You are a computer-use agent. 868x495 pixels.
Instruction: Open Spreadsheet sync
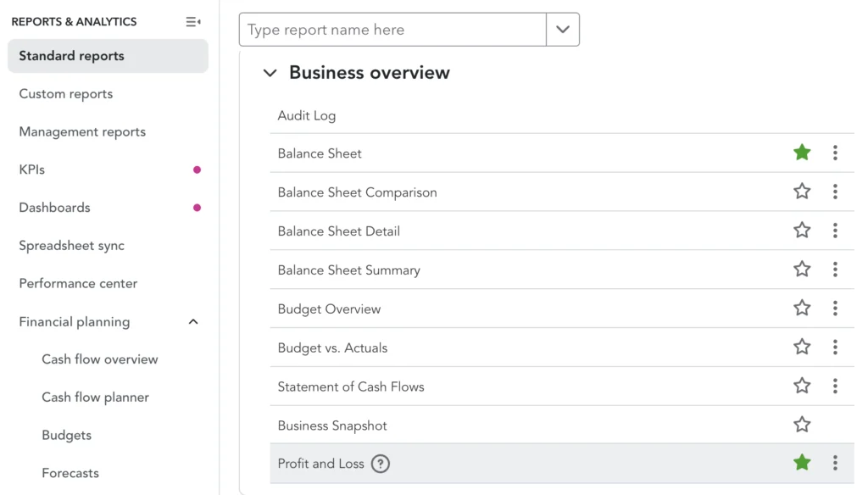tap(71, 246)
